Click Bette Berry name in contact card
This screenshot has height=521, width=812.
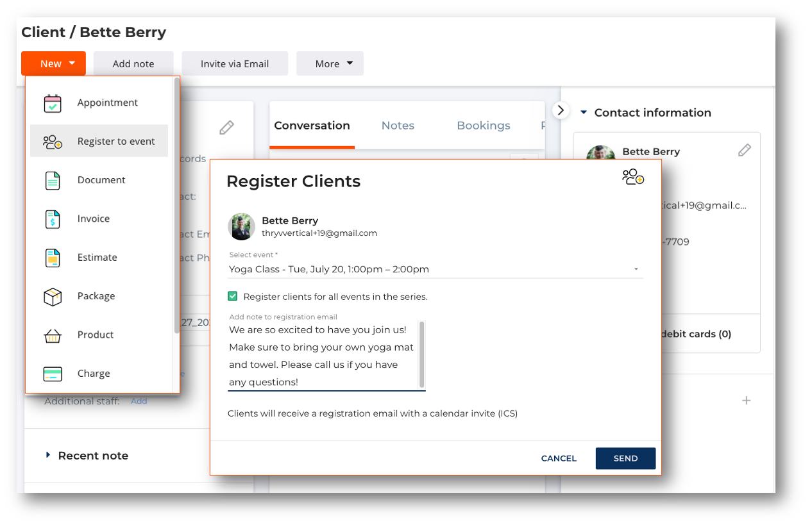tap(651, 152)
